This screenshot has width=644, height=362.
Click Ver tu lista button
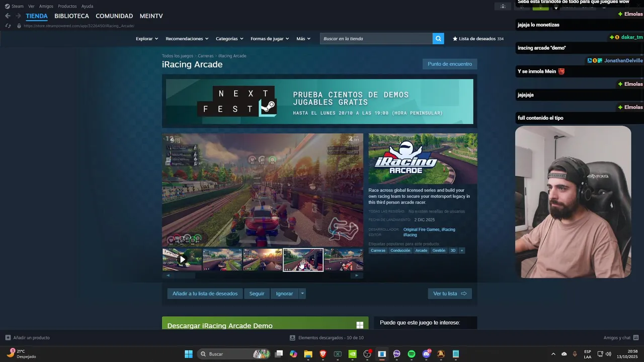click(450, 294)
